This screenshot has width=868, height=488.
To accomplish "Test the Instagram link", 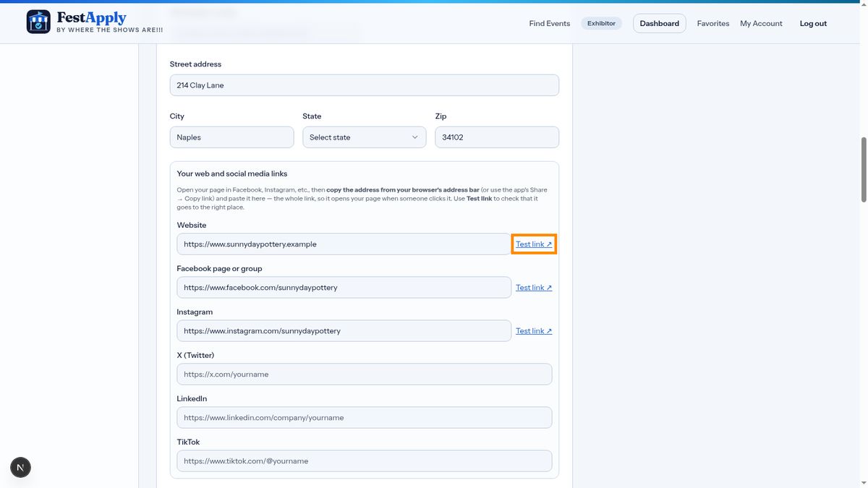I will (x=534, y=331).
